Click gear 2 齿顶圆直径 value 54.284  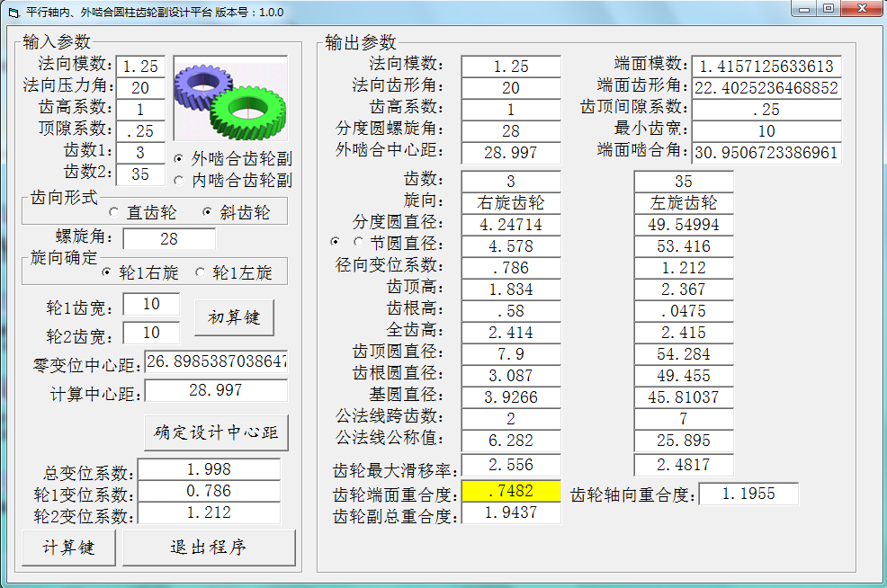684,354
